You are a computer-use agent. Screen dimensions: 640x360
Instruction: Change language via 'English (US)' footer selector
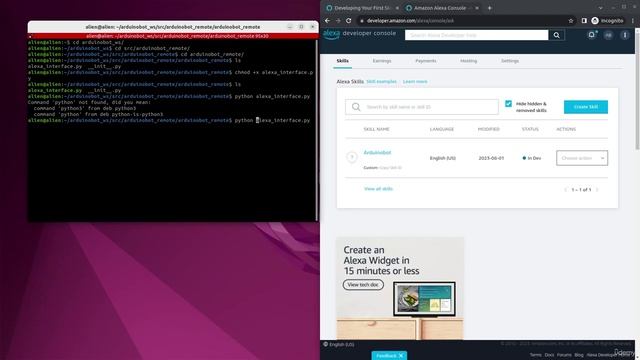(339, 344)
